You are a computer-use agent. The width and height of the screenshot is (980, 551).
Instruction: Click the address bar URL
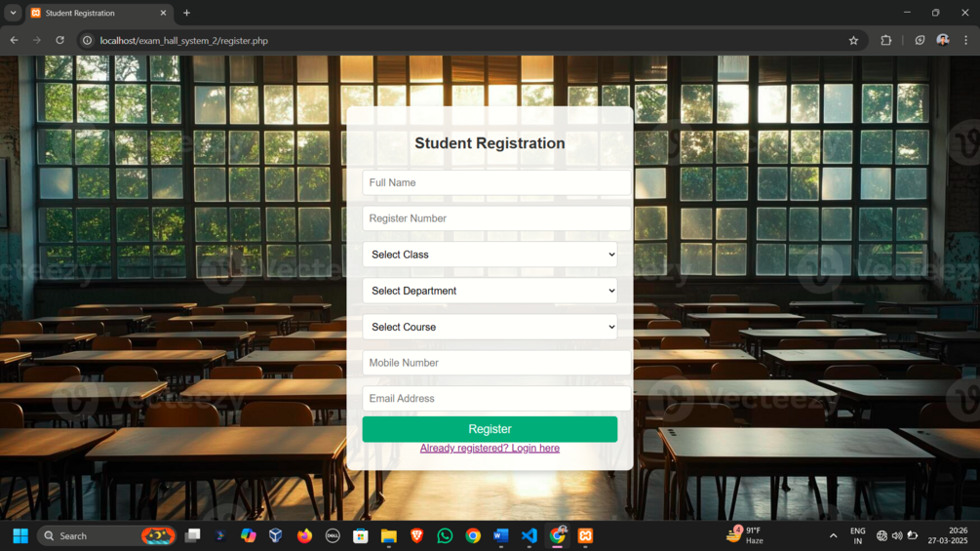point(183,41)
